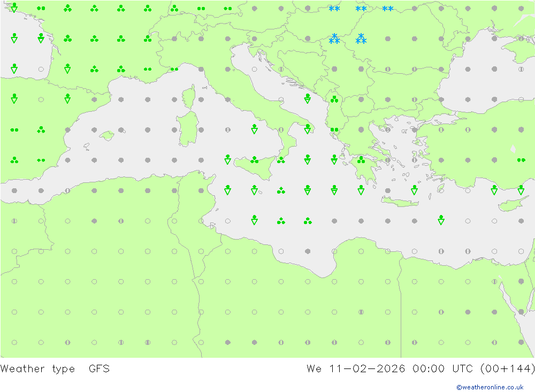
Task: Click the island of Mallorca on the map
Action: (x=107, y=135)
